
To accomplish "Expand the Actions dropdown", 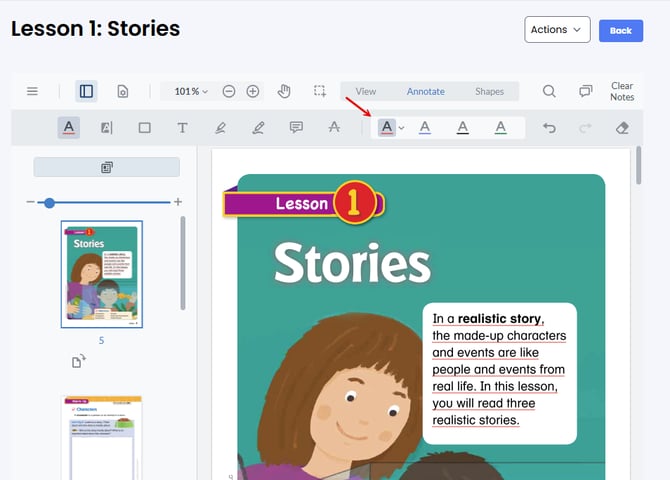I will [x=557, y=30].
